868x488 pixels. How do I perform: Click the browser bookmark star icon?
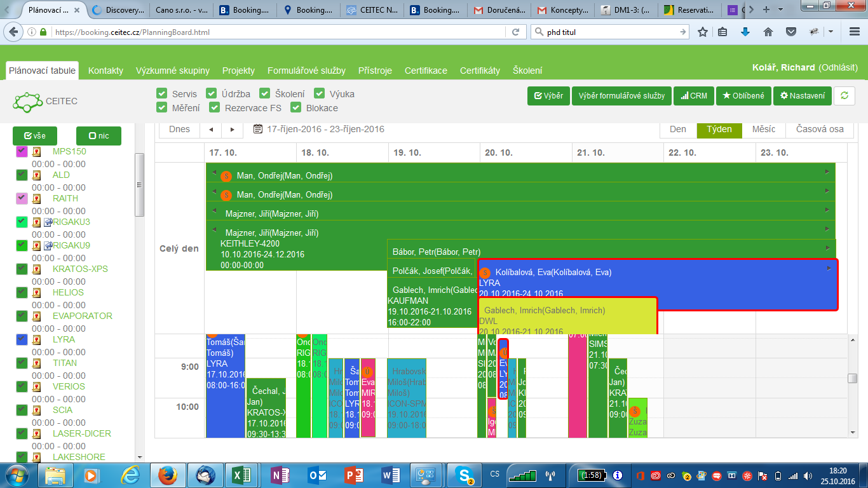tap(703, 32)
